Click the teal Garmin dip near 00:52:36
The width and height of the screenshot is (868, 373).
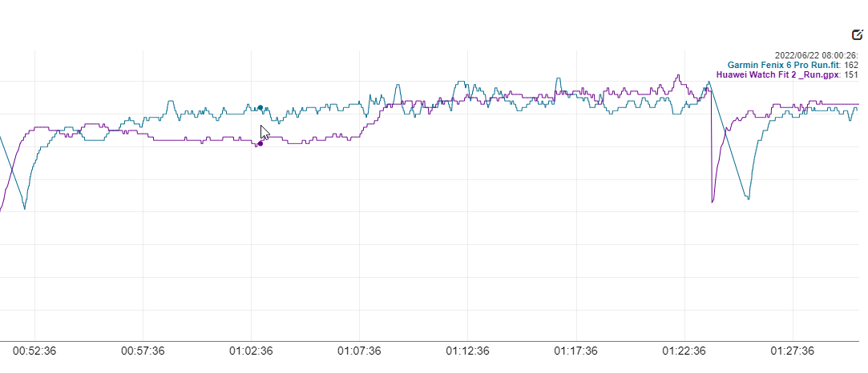point(24,209)
